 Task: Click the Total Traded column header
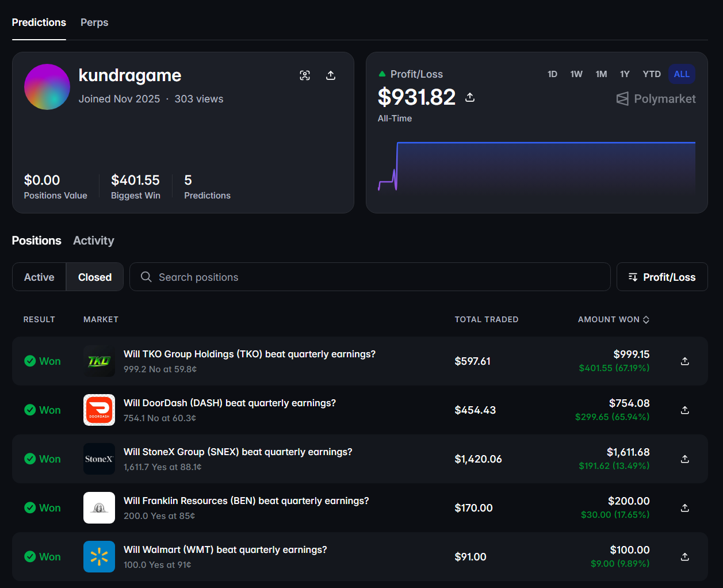[487, 319]
